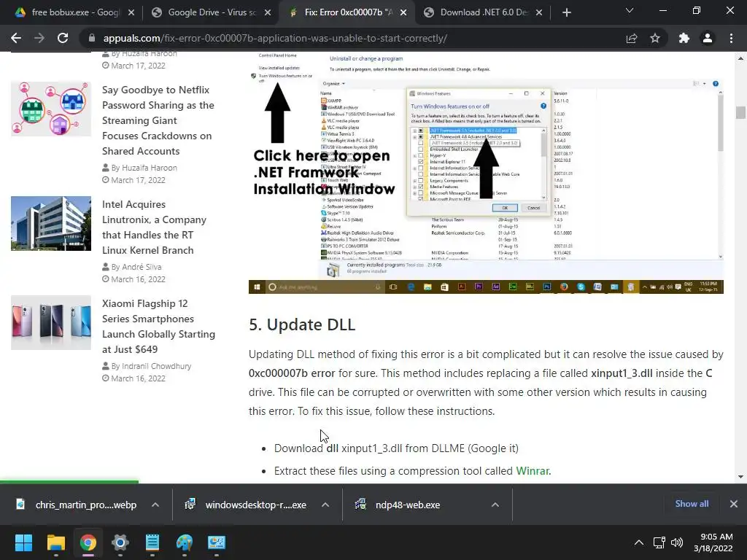Open volume speaker tray icon
This screenshot has height=560, width=747.
point(676,542)
